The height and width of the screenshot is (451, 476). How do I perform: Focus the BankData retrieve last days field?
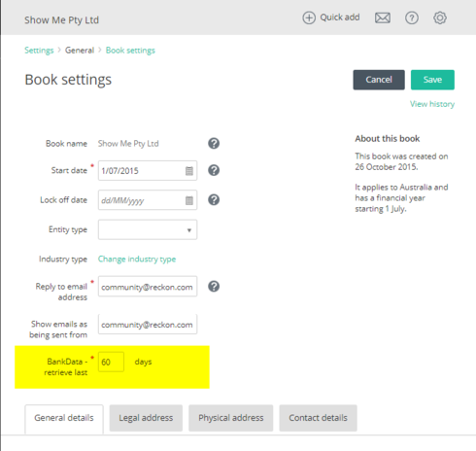pyautogui.click(x=111, y=362)
